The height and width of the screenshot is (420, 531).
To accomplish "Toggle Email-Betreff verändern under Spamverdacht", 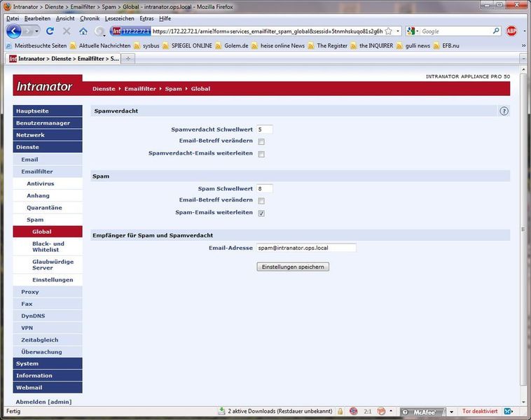I will [x=261, y=141].
